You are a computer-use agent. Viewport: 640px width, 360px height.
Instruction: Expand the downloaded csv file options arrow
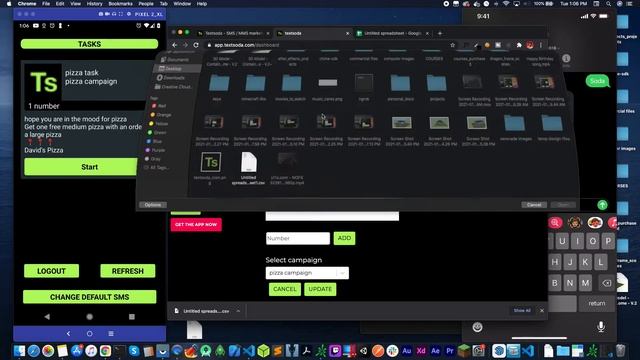coord(238,311)
